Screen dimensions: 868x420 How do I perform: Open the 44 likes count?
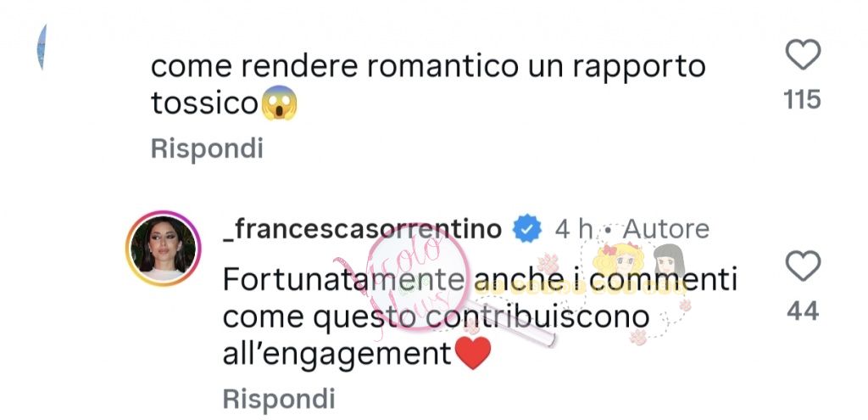point(803,311)
